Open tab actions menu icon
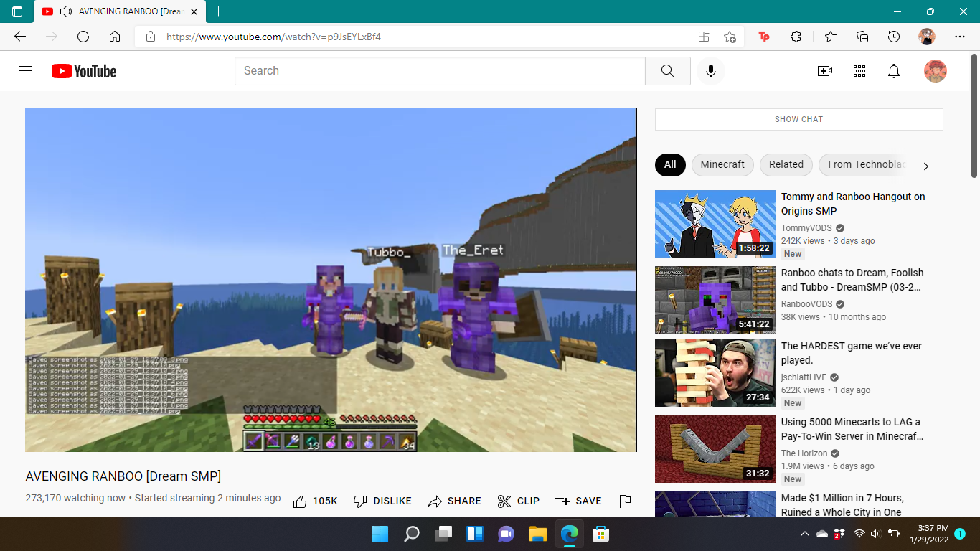The height and width of the screenshot is (551, 980). [x=17, y=11]
